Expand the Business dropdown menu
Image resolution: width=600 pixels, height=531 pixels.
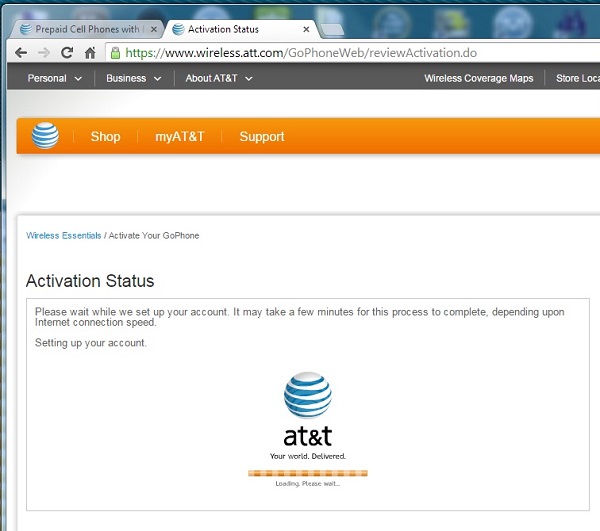click(x=134, y=78)
